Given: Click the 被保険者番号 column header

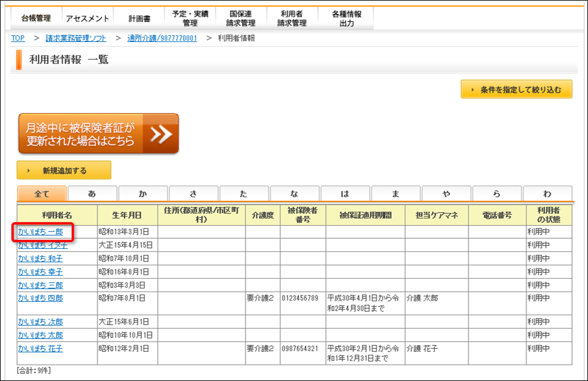Looking at the screenshot, I should click(x=303, y=215).
